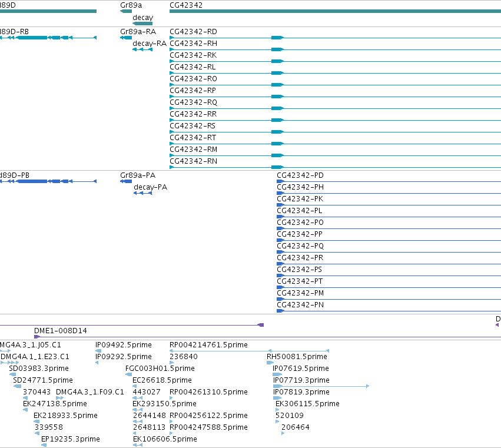Select transcript CG42342-RD

(193, 32)
